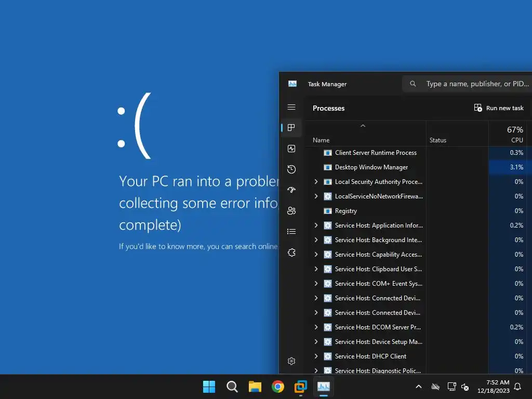Screen dimensions: 532x399
Task: Click the Desktop Window Manager process icon
Action: pos(328,167)
